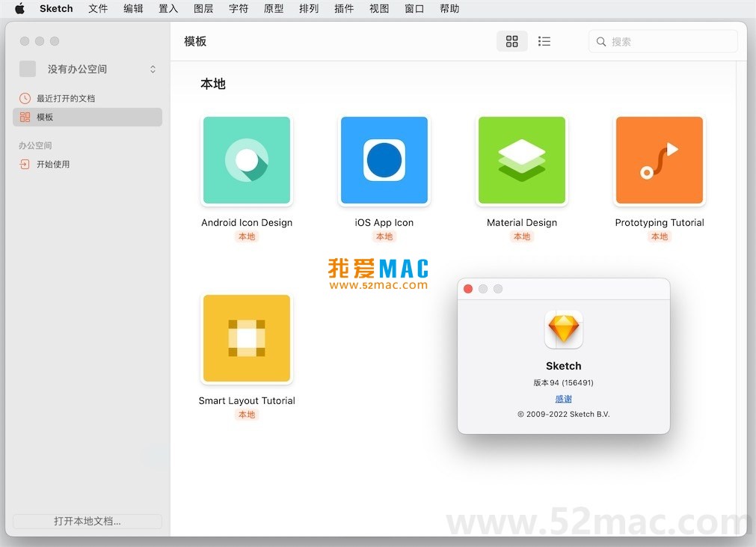The width and height of the screenshot is (756, 547).
Task: Open the 原型 menu
Action: [x=274, y=9]
